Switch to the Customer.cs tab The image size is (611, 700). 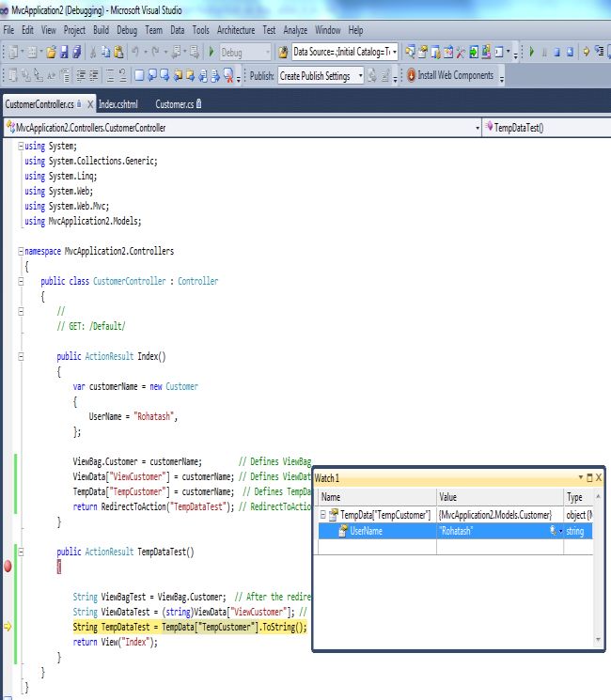tap(174, 103)
